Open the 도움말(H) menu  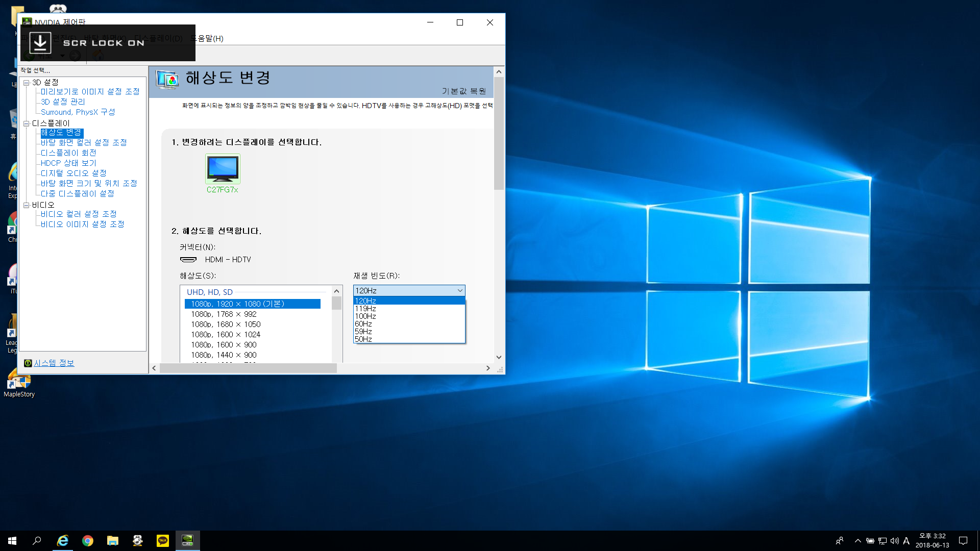(x=207, y=39)
